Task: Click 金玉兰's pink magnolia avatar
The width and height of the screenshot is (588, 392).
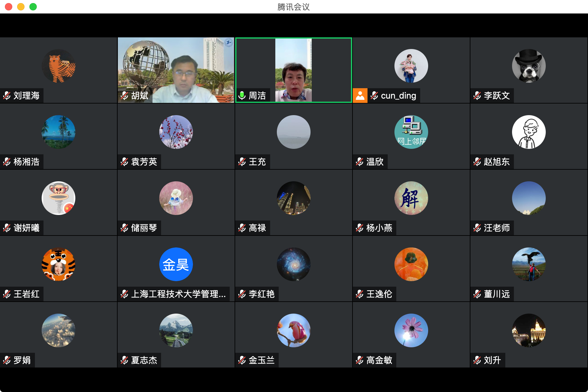Action: (293, 330)
